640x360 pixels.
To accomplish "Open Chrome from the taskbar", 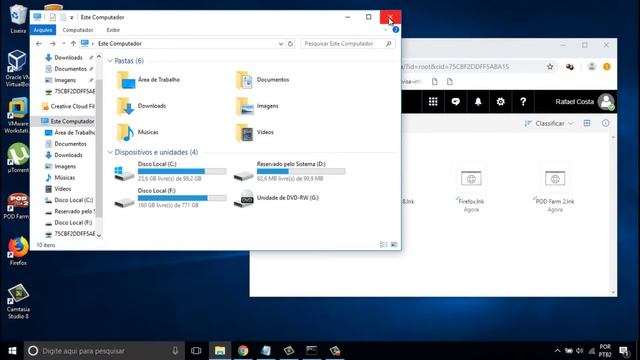I will tap(243, 351).
